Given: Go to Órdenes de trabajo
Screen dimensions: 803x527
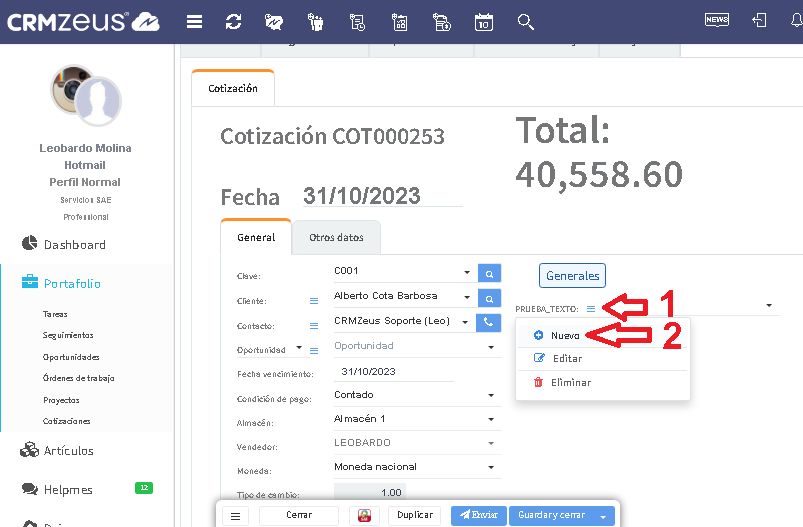Looking at the screenshot, I should click(x=78, y=378).
